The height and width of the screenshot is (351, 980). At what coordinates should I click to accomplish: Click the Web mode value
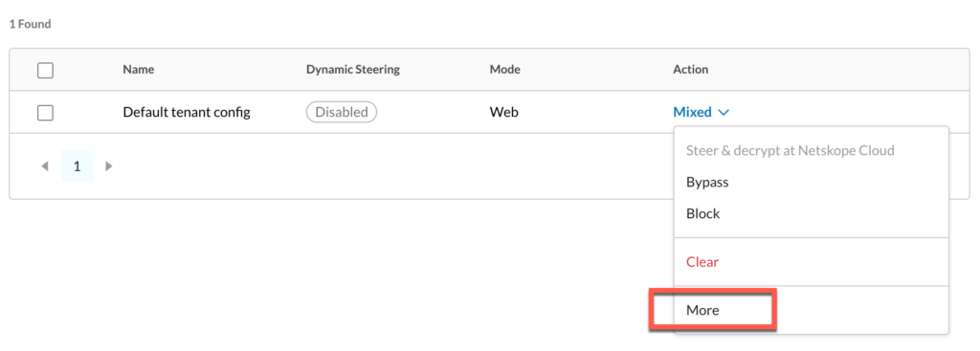504,113
